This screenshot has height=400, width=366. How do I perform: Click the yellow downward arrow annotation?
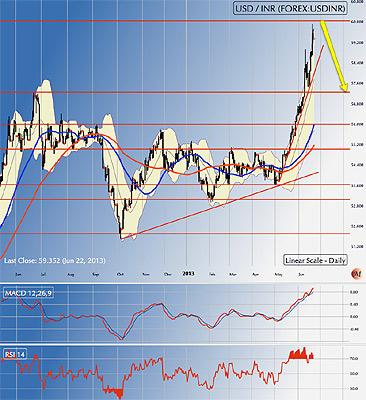pyautogui.click(x=334, y=56)
